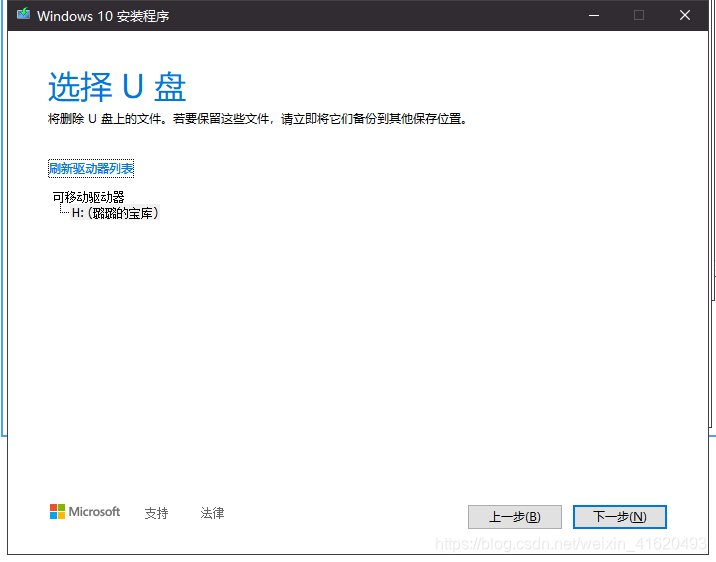
Task: Select the 可移动驱动器 tree root
Action: [88, 197]
